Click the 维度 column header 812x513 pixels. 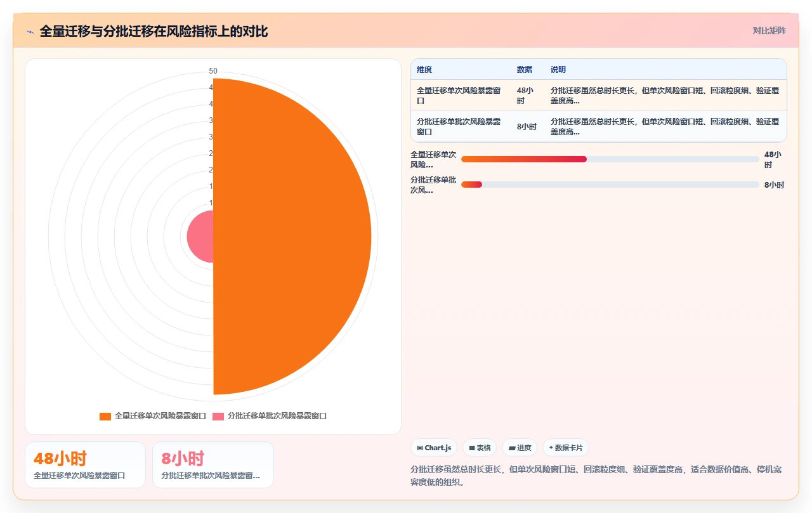[x=424, y=70]
